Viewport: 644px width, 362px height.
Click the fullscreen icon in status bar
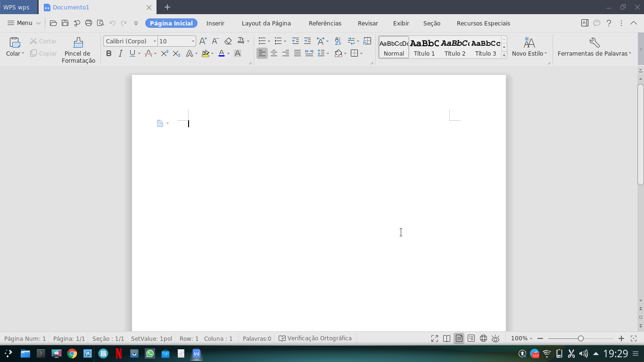pyautogui.click(x=435, y=338)
